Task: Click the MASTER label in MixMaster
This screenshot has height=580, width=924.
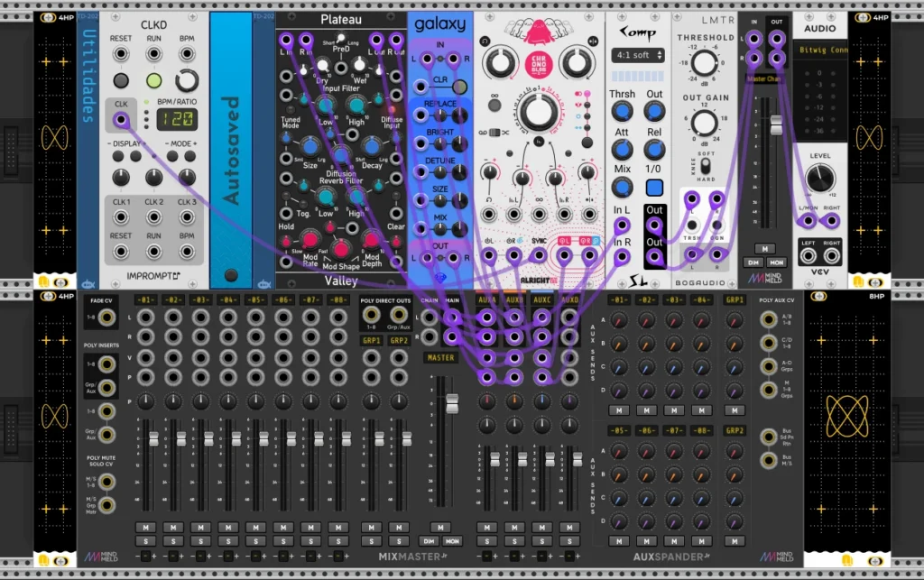Action: point(440,357)
